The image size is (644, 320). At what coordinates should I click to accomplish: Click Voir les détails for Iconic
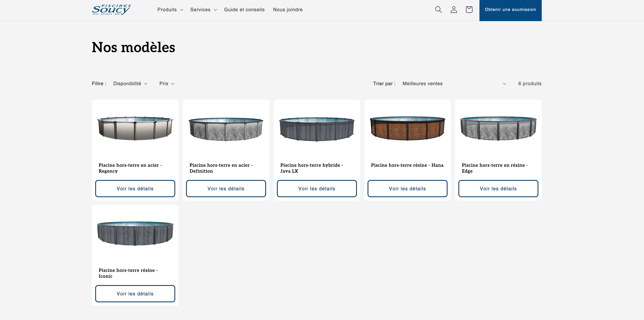tap(135, 294)
